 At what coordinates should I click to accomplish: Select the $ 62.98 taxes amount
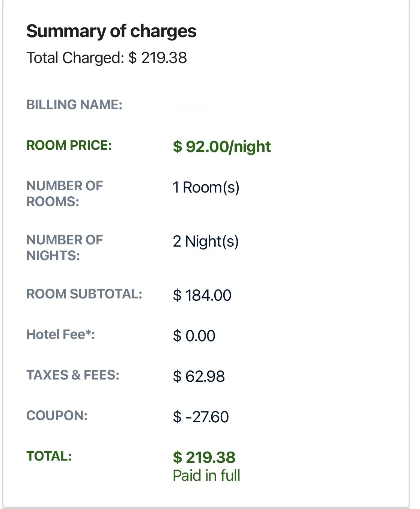coord(199,376)
